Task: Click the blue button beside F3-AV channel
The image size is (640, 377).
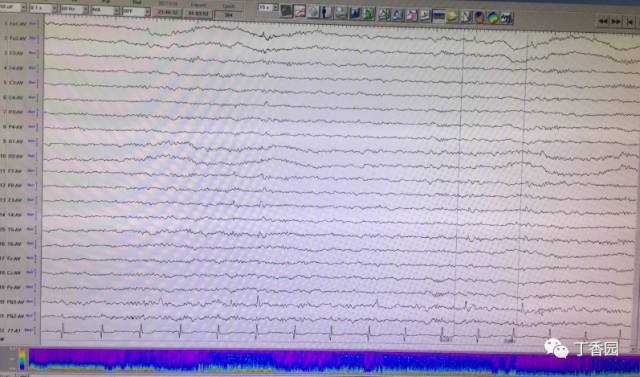Action: point(32,53)
